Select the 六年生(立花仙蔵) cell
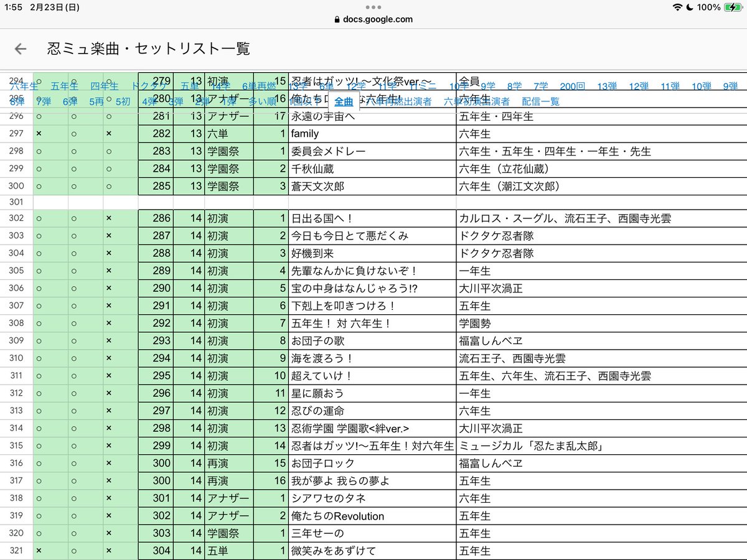 601,169
